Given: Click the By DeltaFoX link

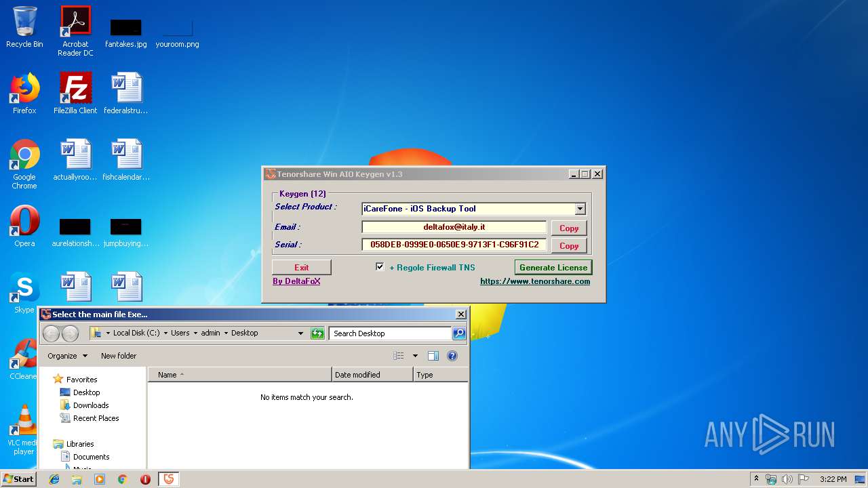Looking at the screenshot, I should click(x=296, y=281).
